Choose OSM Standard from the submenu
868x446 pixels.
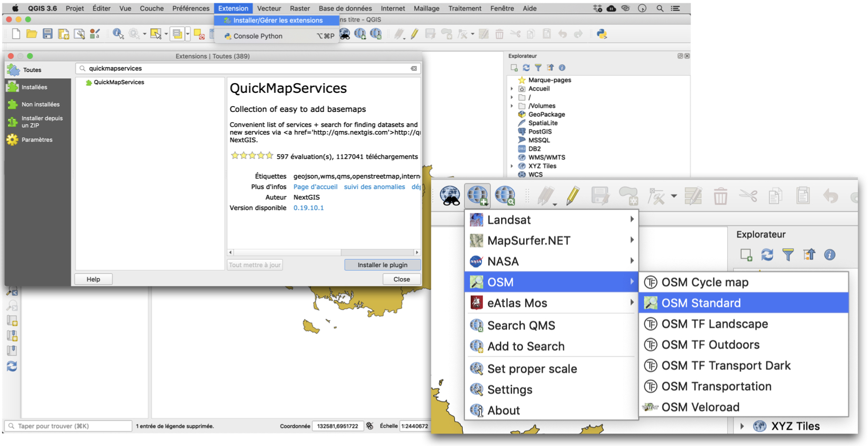tap(701, 303)
